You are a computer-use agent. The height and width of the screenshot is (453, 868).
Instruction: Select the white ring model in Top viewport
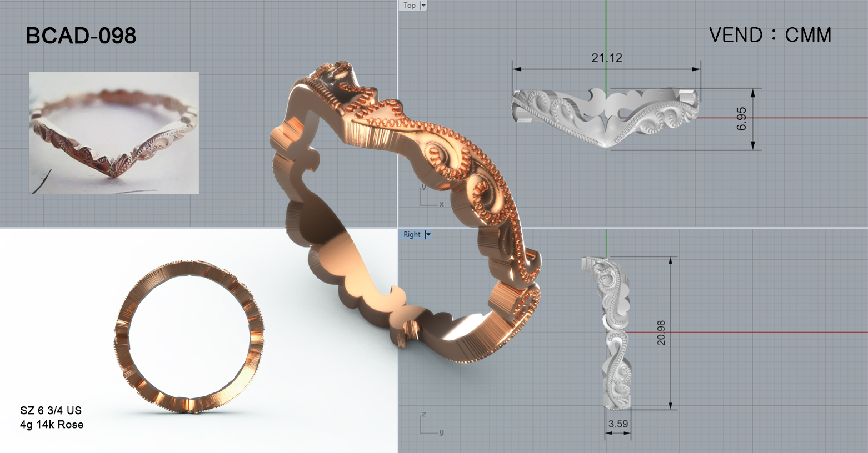coord(606,117)
